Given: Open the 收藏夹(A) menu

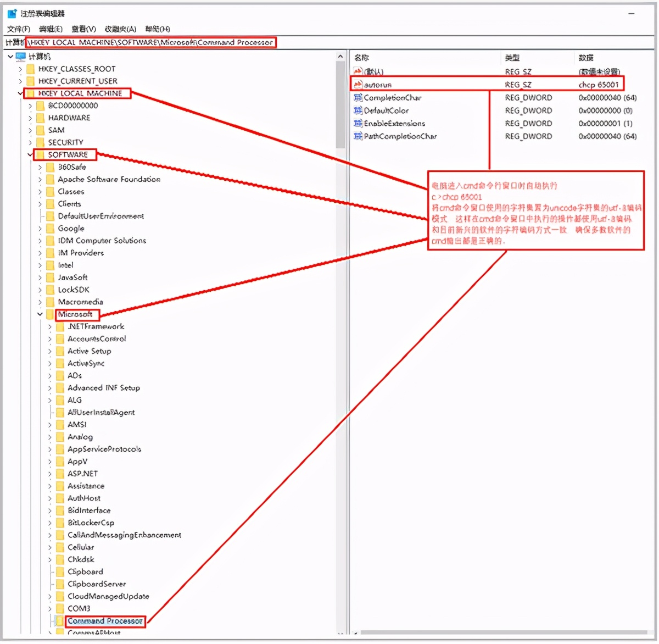Looking at the screenshot, I should [120, 29].
